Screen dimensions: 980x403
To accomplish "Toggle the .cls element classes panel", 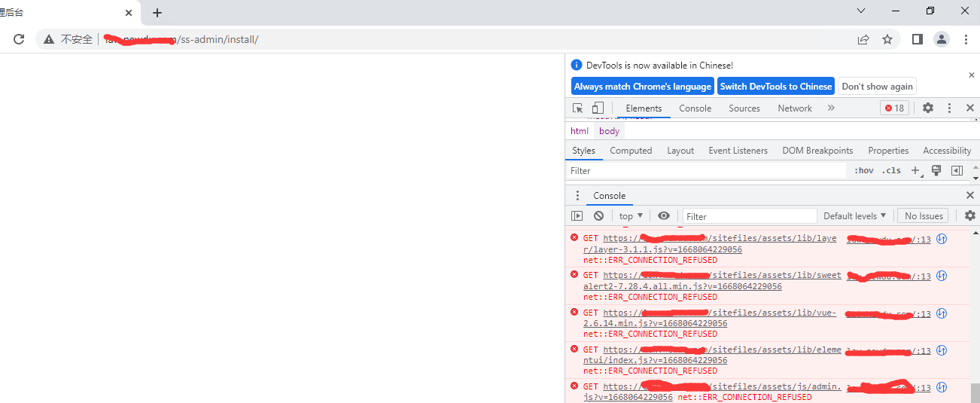I will 892,171.
